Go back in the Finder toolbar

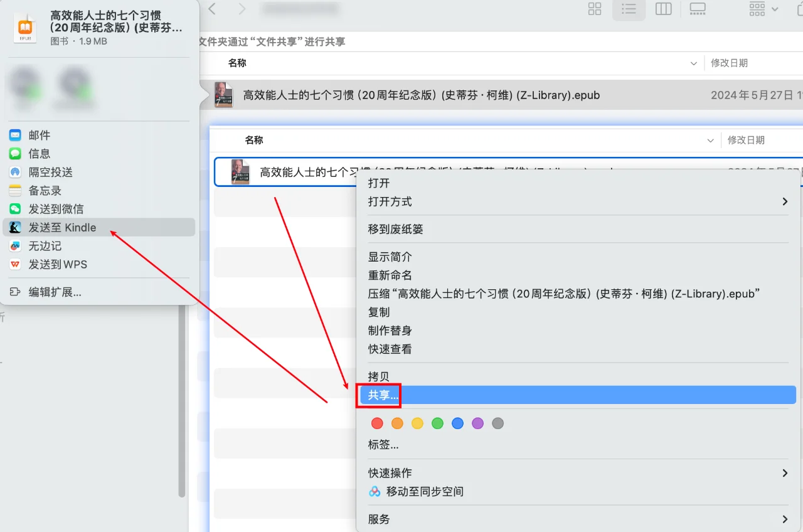pos(212,9)
